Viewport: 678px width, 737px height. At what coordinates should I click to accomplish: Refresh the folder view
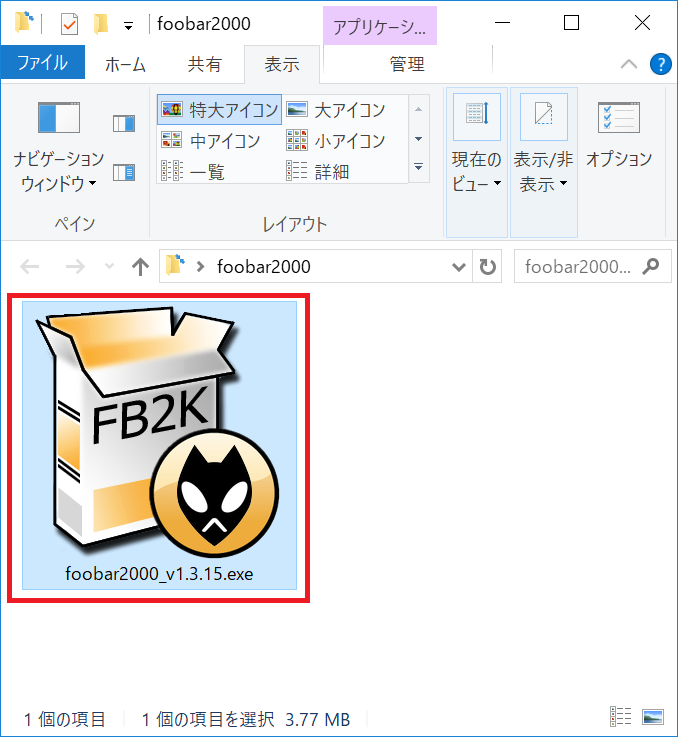pyautogui.click(x=487, y=267)
